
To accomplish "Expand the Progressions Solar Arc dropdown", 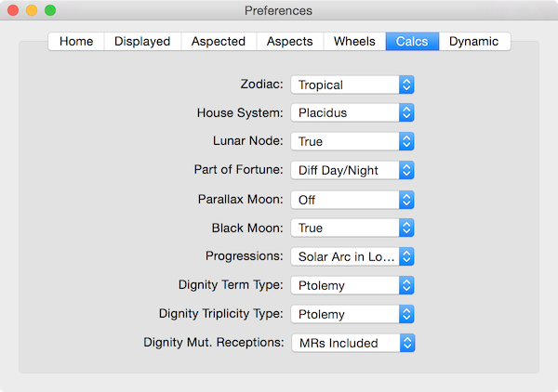I will [352, 256].
